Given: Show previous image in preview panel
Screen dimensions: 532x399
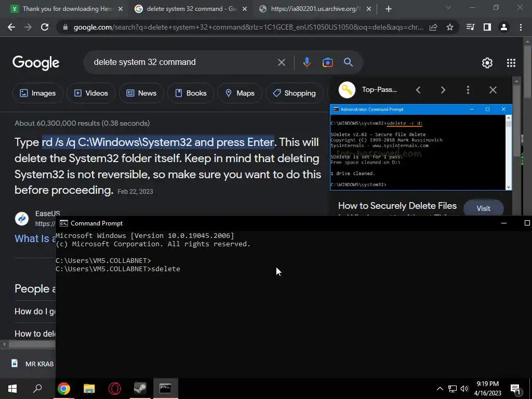Looking at the screenshot, I should click(418, 90).
